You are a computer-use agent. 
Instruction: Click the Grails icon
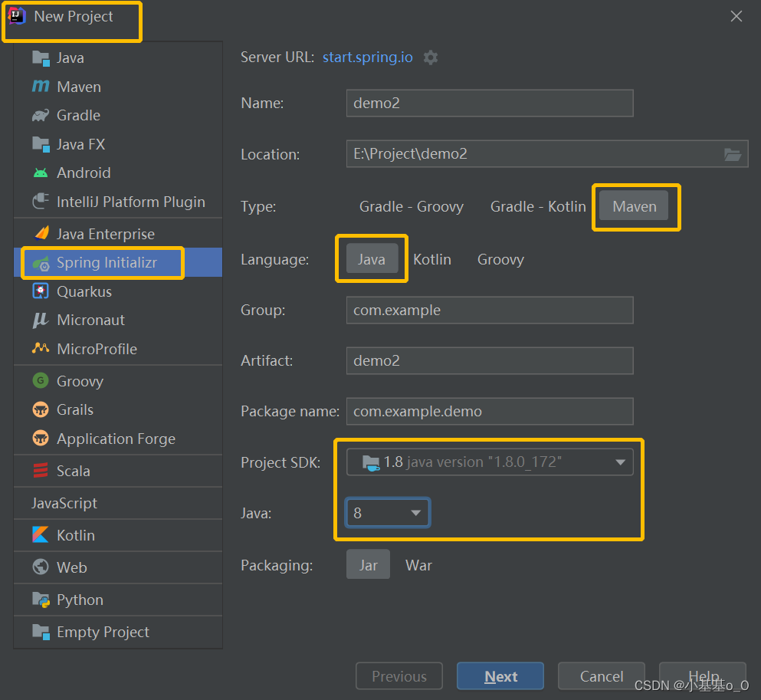click(x=41, y=409)
